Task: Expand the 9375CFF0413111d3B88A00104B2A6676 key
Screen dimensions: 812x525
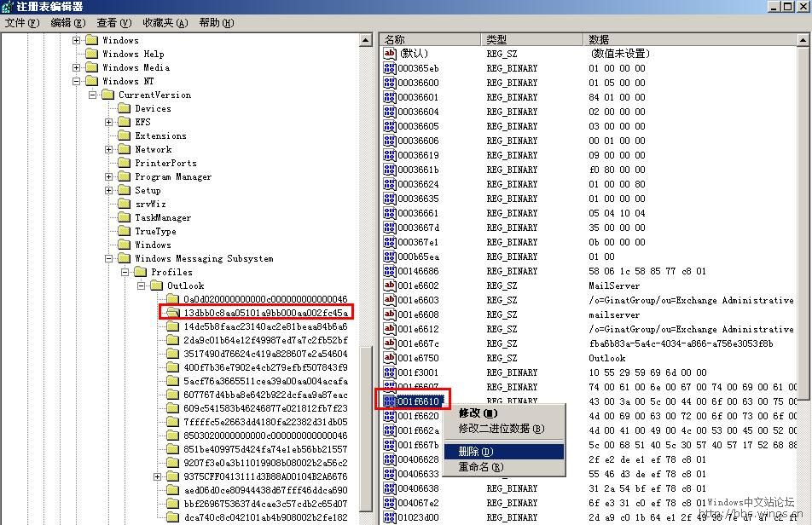Action: 158,476
